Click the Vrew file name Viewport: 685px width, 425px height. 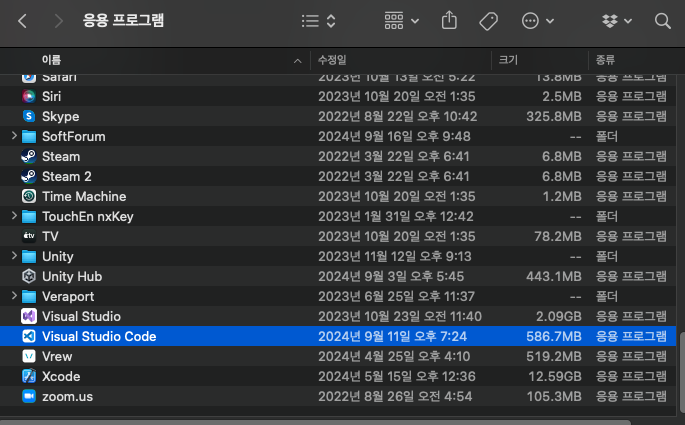tap(57, 356)
